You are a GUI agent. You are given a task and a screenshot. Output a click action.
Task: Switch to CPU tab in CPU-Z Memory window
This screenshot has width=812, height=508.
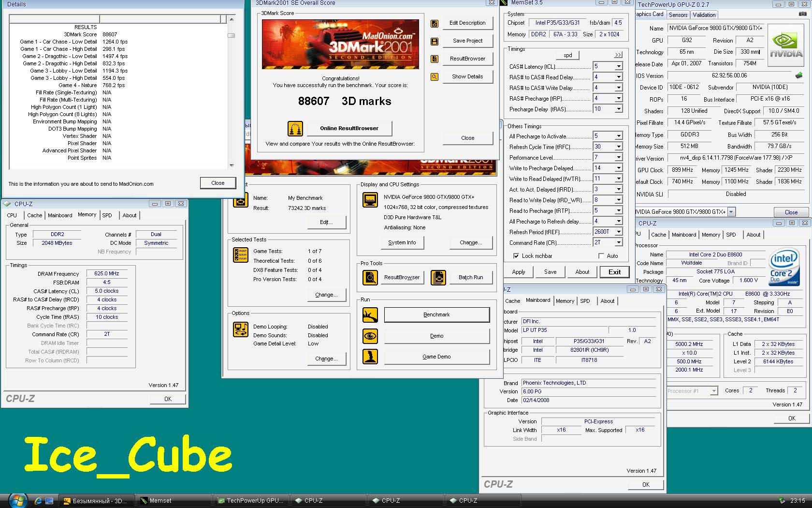coord(12,215)
